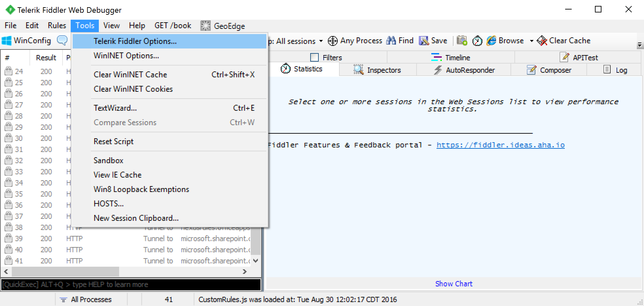Click the speech bubble comment icon

(62, 40)
